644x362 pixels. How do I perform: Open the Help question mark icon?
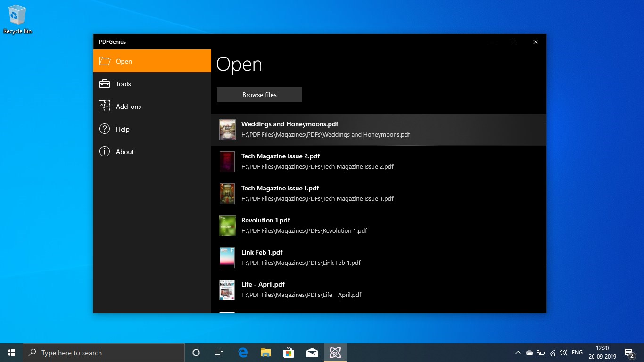coord(104,129)
